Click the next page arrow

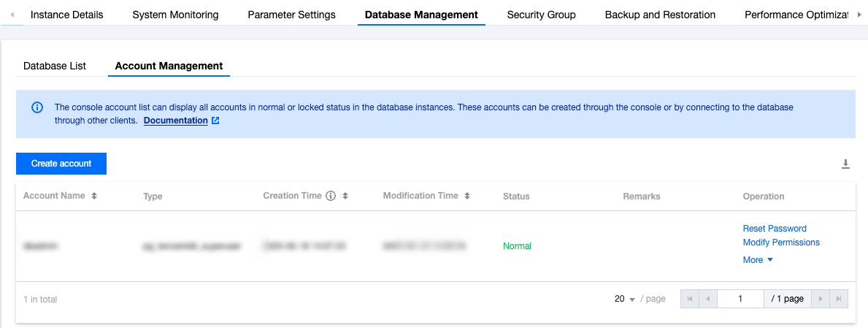pyautogui.click(x=821, y=299)
